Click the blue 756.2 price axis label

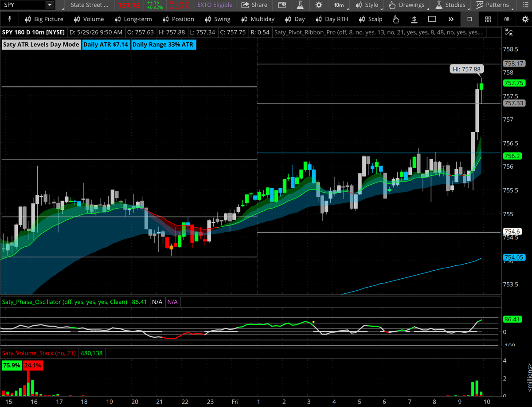[512, 156]
